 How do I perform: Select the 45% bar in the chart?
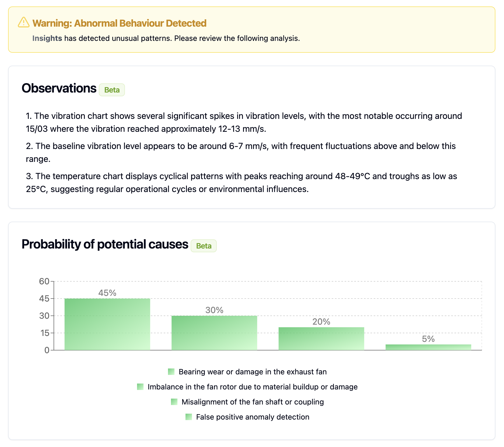click(x=107, y=324)
